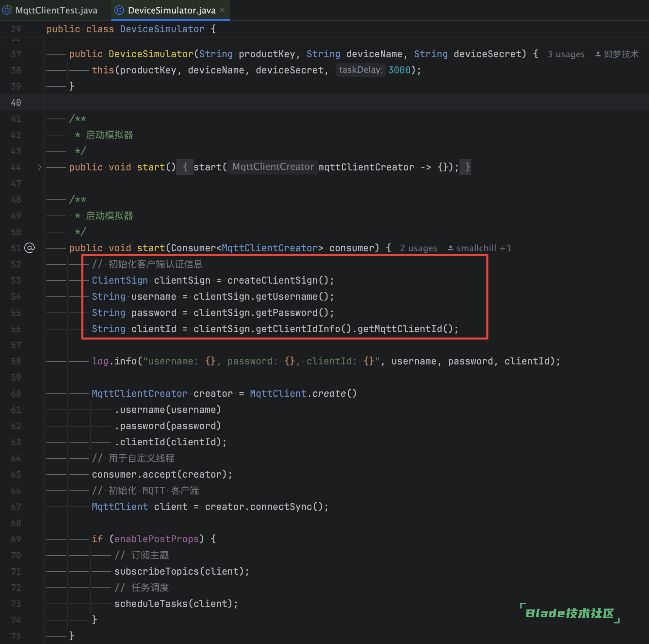
Task: Click the author hint '如梦技术'
Action: (617, 54)
